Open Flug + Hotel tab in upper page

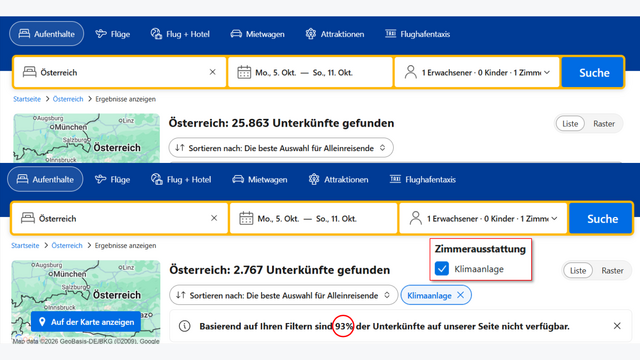click(x=180, y=34)
